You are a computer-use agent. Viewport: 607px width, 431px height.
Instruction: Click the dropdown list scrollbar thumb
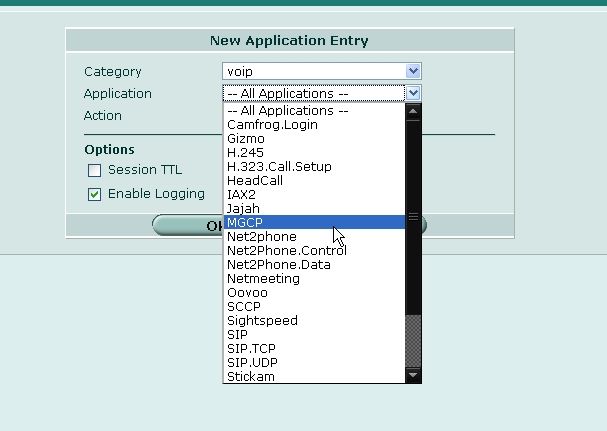pos(413,217)
